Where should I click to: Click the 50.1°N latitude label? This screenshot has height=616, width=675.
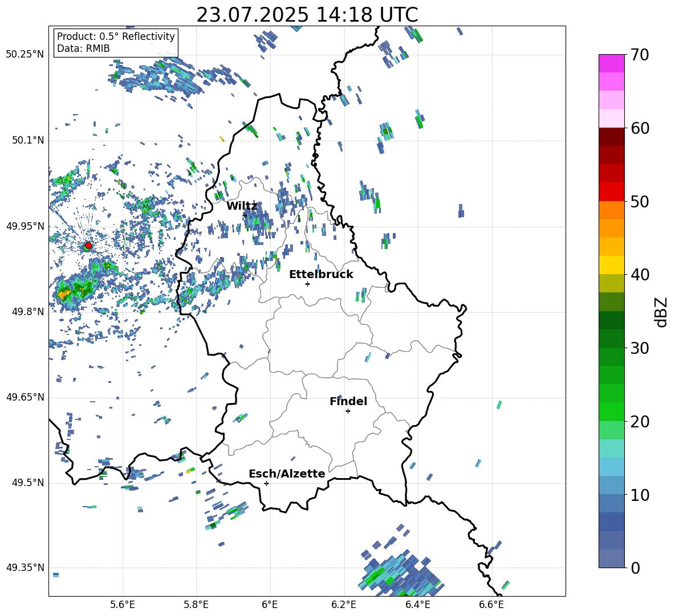click(27, 141)
